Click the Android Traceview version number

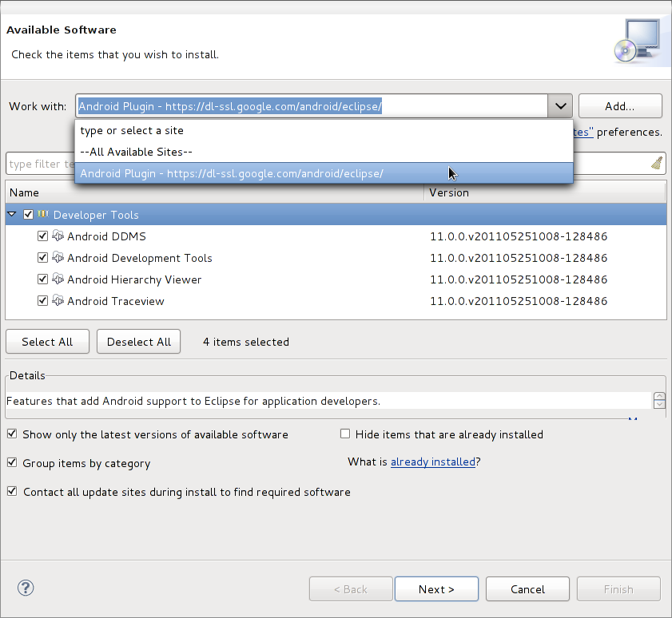519,301
